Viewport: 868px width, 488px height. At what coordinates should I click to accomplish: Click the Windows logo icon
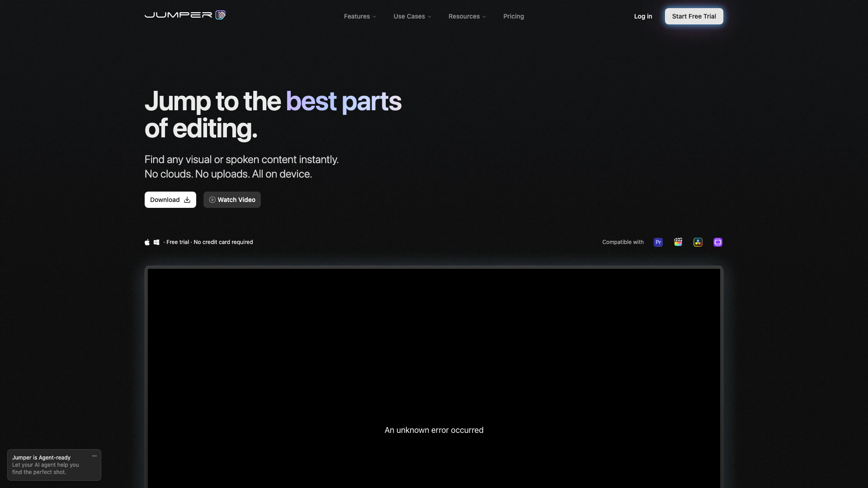pyautogui.click(x=156, y=242)
